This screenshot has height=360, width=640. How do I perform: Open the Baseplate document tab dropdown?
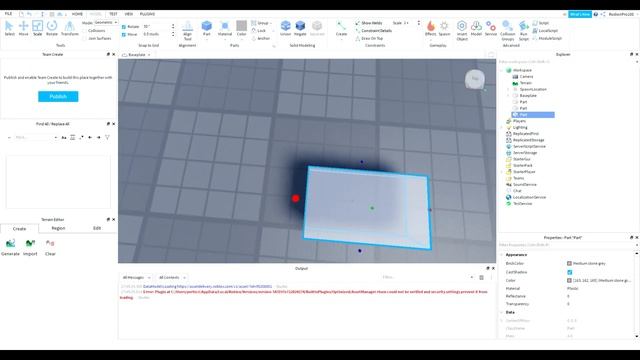coord(149,55)
